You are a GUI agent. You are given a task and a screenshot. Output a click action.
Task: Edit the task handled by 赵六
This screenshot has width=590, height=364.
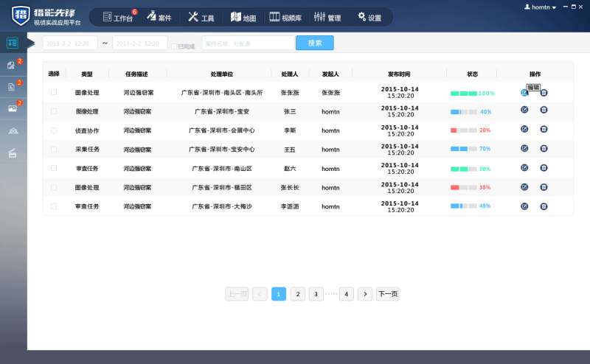[524, 168]
